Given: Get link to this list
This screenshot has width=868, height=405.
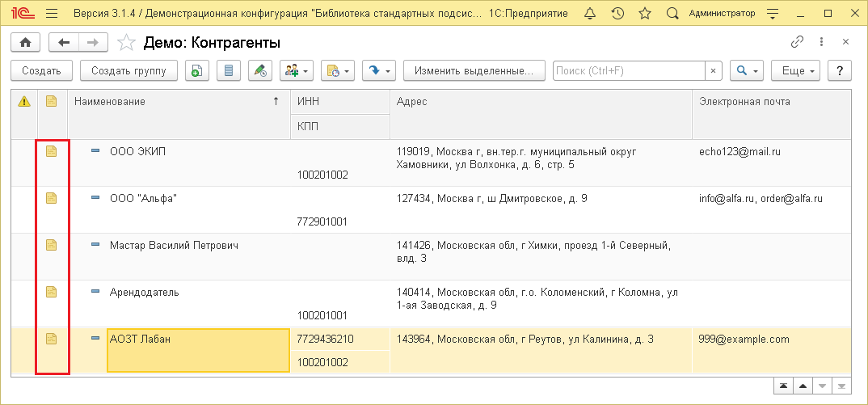Looking at the screenshot, I should 797,42.
